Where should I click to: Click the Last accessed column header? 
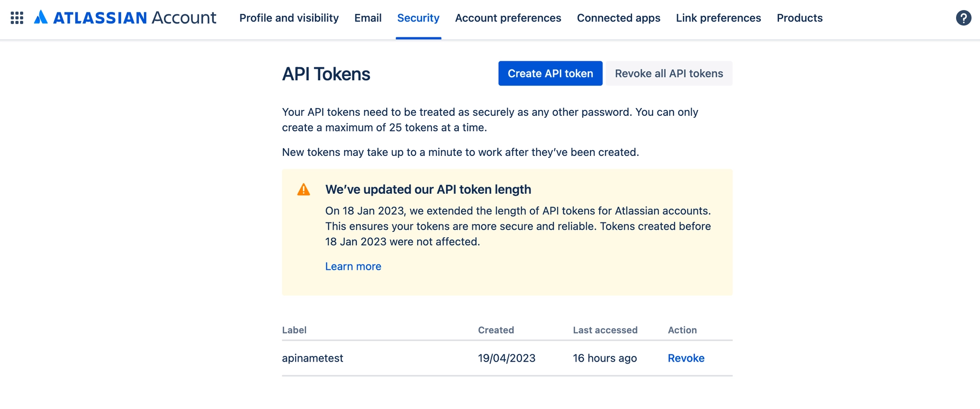tap(605, 330)
